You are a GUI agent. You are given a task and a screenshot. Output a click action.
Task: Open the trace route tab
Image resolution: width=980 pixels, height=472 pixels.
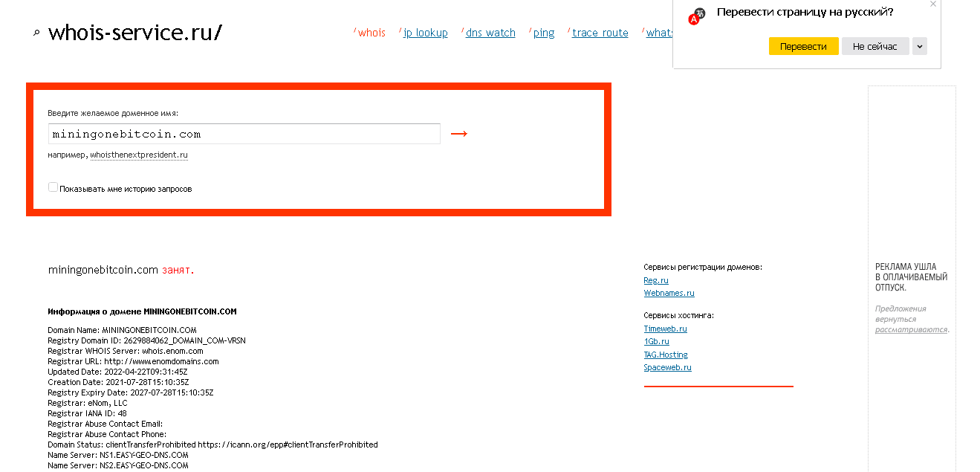pyautogui.click(x=600, y=33)
